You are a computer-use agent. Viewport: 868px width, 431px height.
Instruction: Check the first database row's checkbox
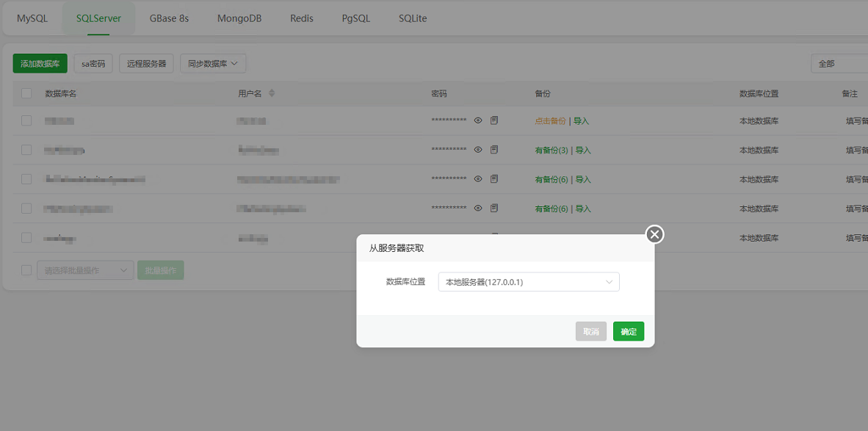point(26,120)
